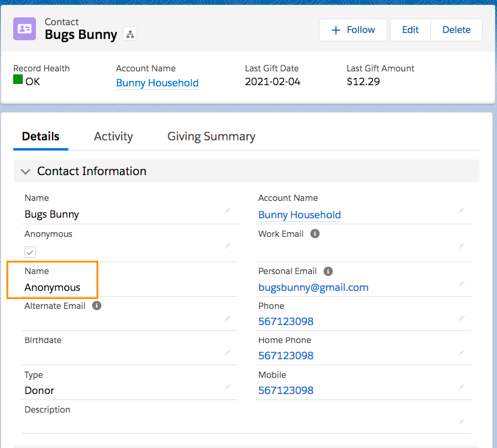497x448 pixels.
Task: Edit the Work Email field pencil
Action: (462, 246)
